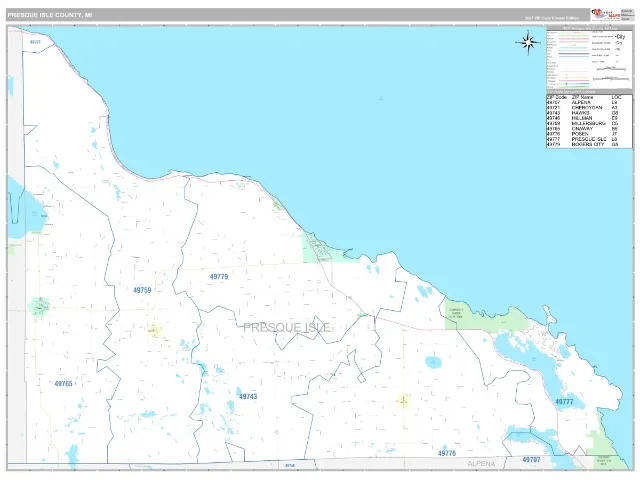The width and height of the screenshot is (640, 480).
Task: Click the green city area west of 49765
Action: (39, 306)
